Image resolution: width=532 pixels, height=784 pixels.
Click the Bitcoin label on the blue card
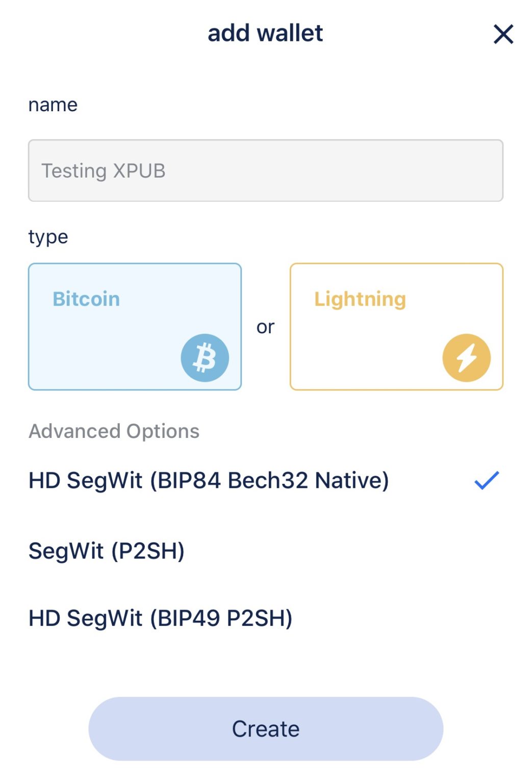tap(85, 299)
